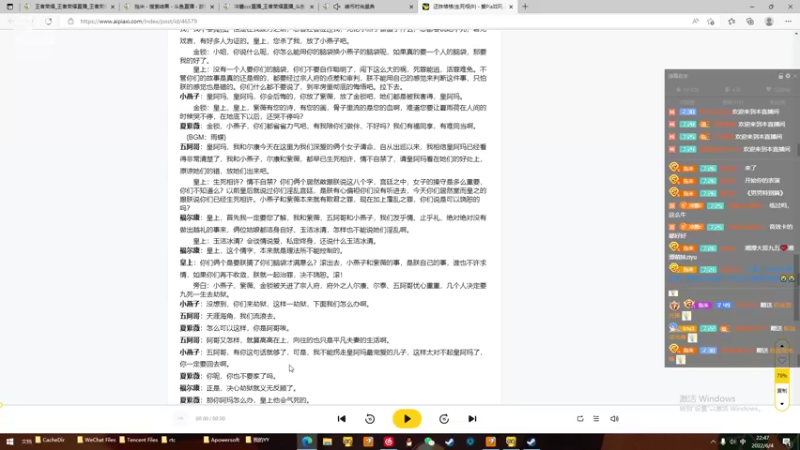Open WeChat green icon in taskbar

429,442
